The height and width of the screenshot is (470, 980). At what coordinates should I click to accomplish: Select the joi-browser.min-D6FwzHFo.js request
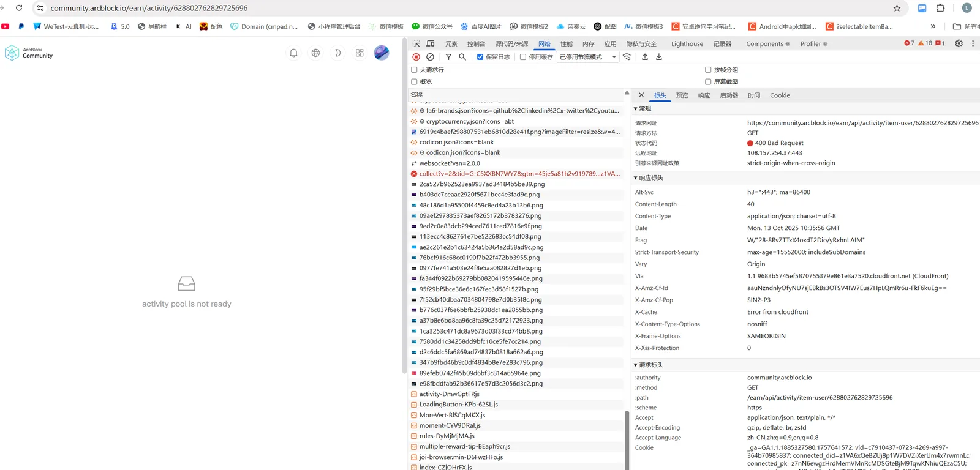(x=515, y=457)
